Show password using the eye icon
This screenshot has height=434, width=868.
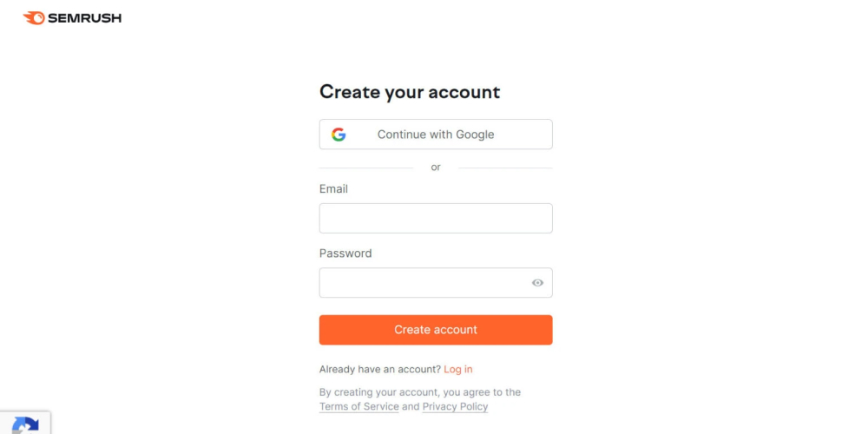coord(537,283)
